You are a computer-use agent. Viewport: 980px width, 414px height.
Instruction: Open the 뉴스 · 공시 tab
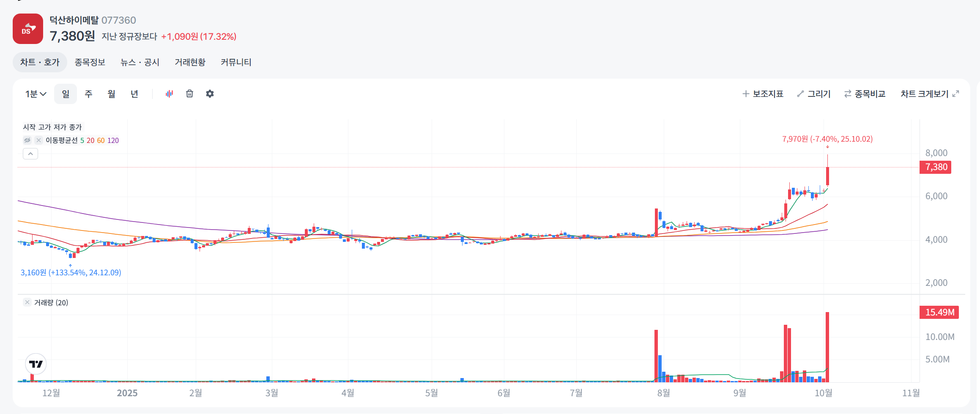click(140, 62)
